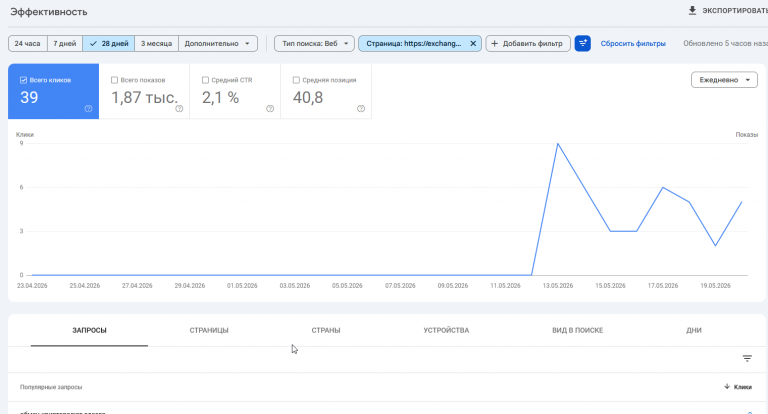Click the Клики column header
768x414 pixels.
pyautogui.click(x=738, y=387)
